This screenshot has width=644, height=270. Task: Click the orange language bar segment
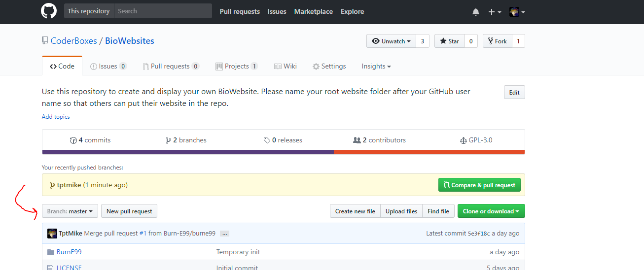(429, 152)
